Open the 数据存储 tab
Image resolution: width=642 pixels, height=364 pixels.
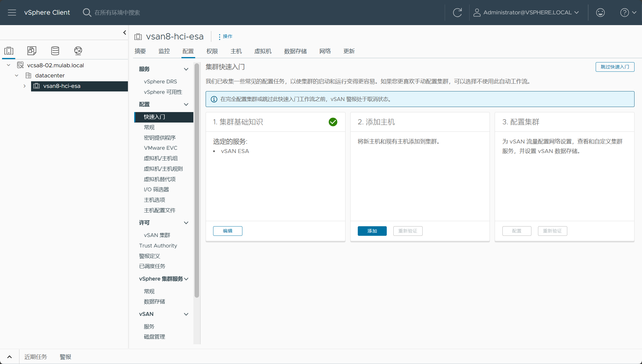point(295,51)
